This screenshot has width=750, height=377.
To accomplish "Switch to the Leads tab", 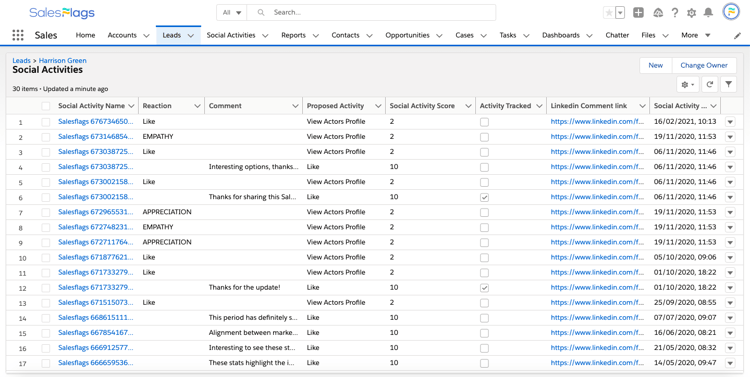I will point(171,35).
